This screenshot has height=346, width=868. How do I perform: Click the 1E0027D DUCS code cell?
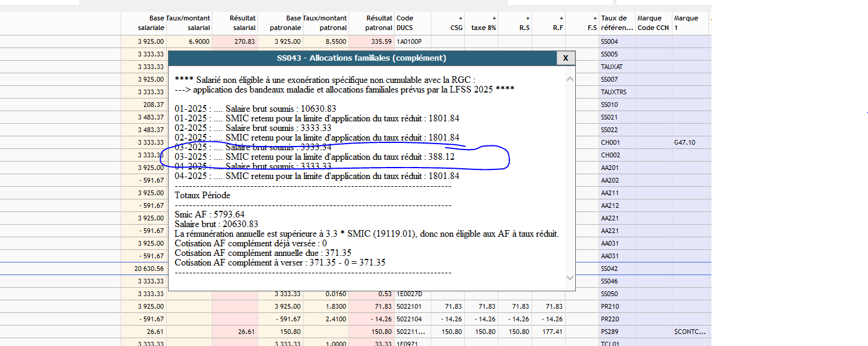coord(413,294)
